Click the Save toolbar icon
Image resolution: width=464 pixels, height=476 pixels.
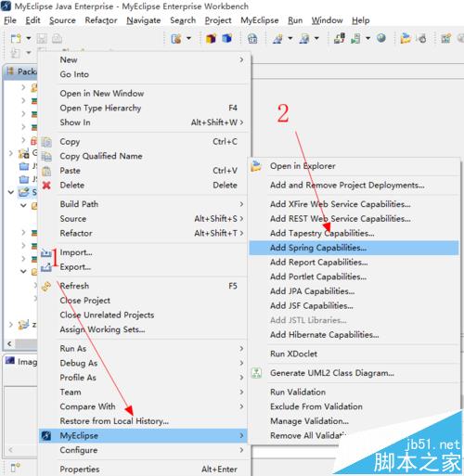point(42,39)
